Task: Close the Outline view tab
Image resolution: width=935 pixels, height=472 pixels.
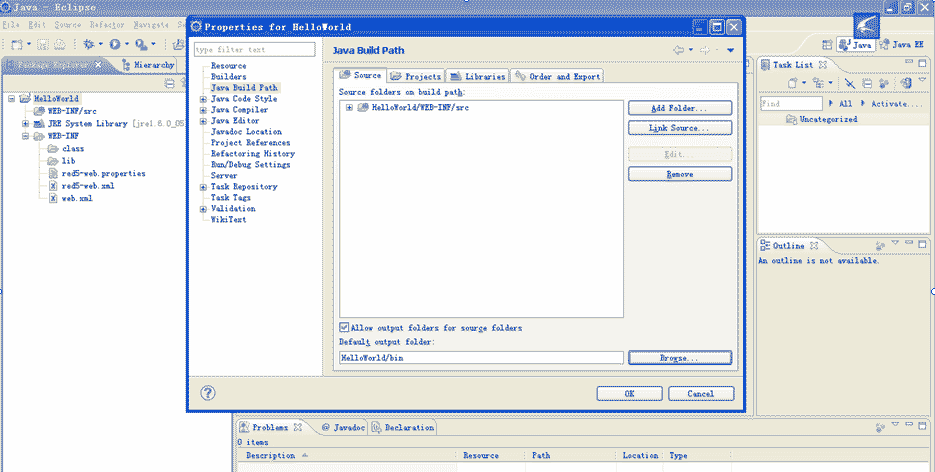Action: coord(814,246)
